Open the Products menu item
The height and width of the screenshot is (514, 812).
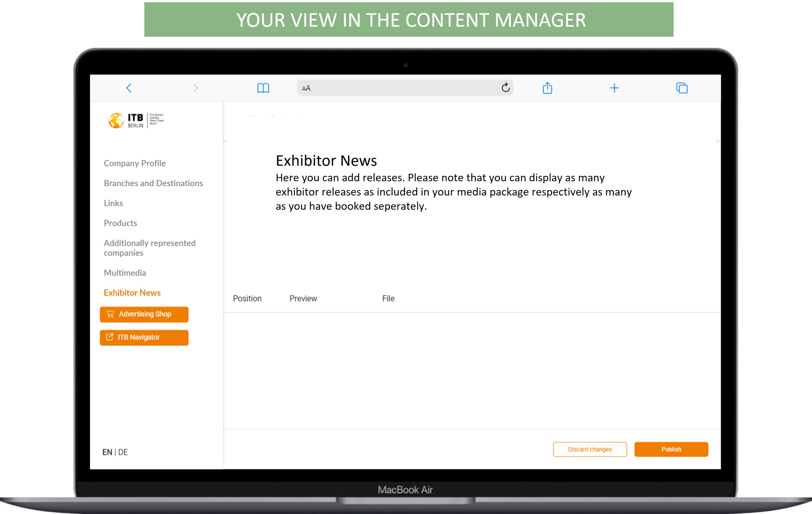click(x=120, y=223)
